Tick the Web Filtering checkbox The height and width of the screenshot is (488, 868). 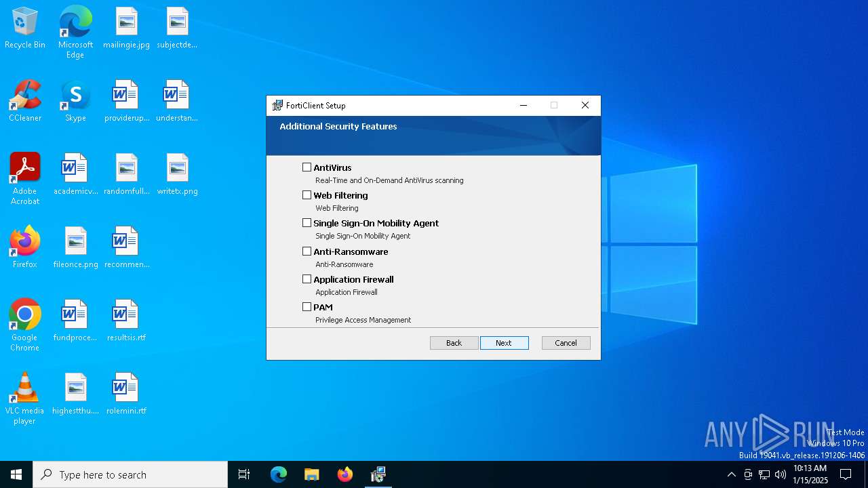(307, 195)
